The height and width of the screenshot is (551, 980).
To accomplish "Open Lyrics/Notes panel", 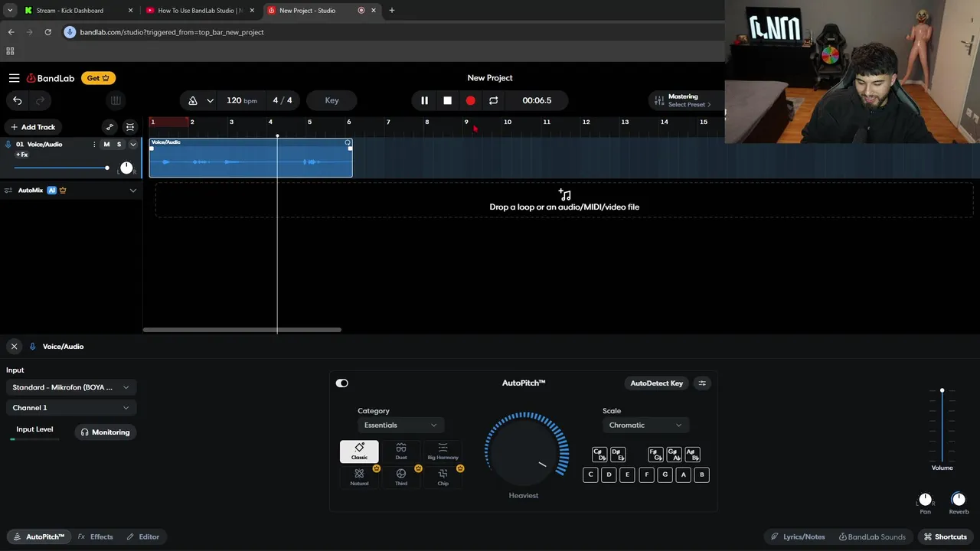I will pyautogui.click(x=798, y=536).
